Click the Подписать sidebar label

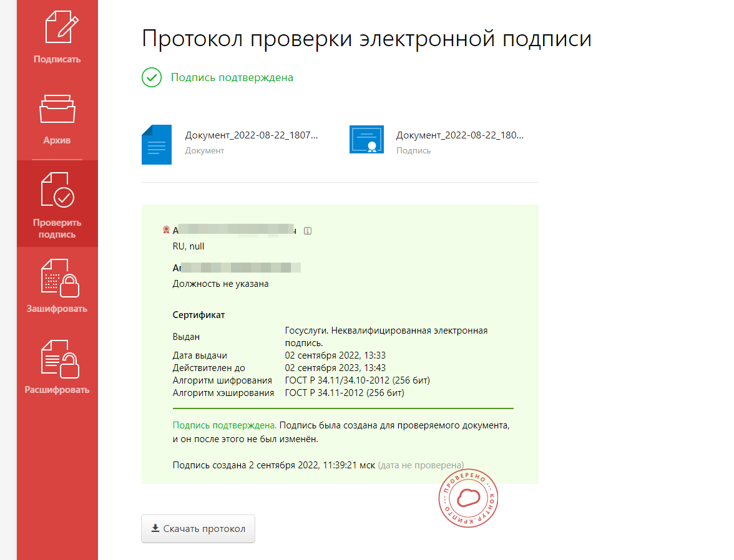(57, 59)
